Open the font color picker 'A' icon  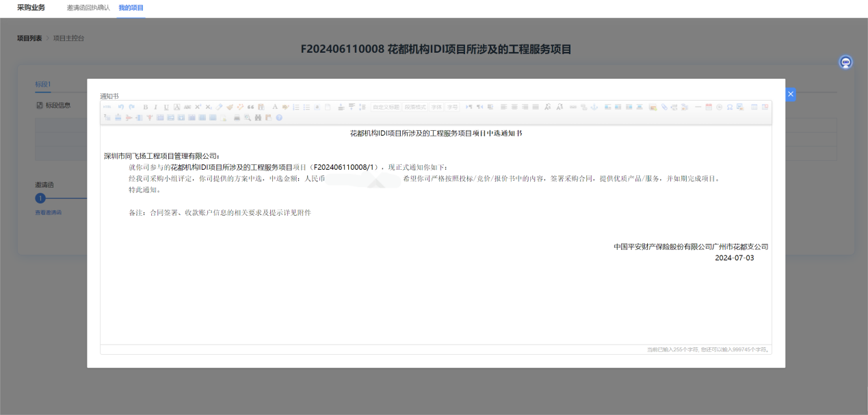pyautogui.click(x=275, y=107)
